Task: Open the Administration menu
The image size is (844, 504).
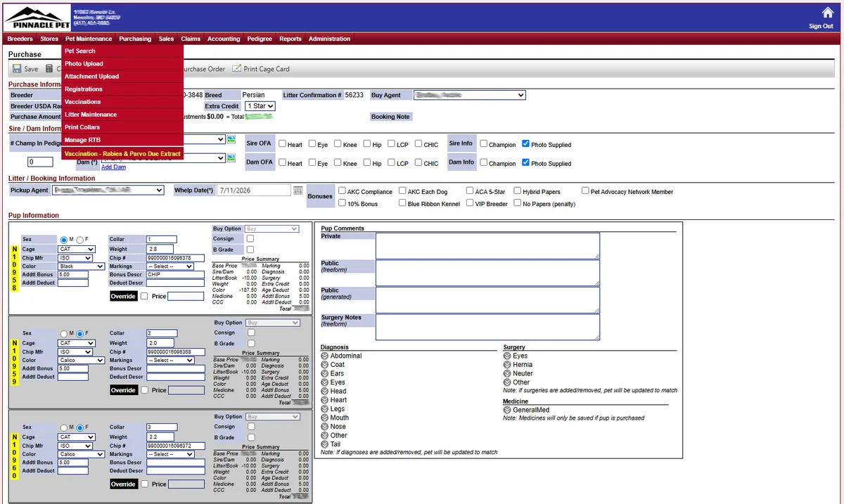Action: 329,39
